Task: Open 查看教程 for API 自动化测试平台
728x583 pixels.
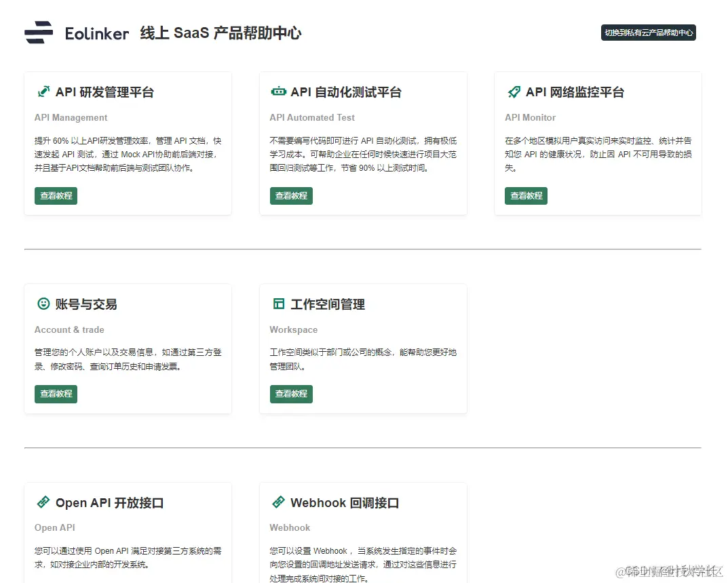Action: coord(291,196)
